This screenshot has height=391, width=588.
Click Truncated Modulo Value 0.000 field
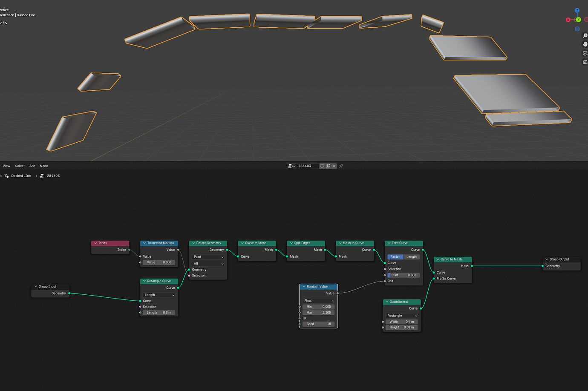[x=159, y=262]
